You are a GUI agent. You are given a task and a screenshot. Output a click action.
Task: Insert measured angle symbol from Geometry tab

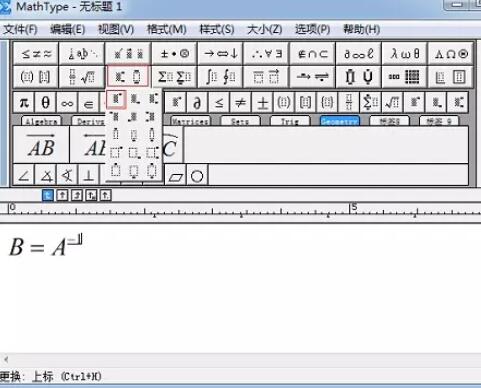(x=46, y=176)
